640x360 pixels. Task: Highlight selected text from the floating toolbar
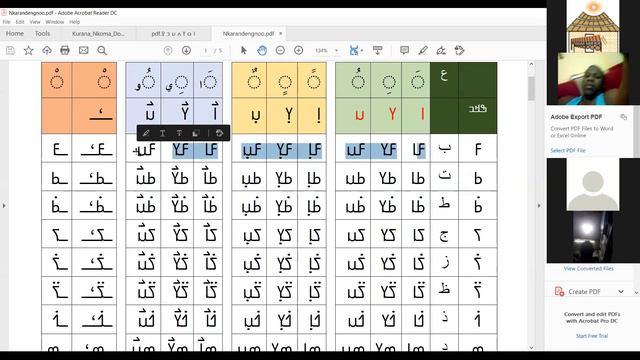pyautogui.click(x=146, y=133)
